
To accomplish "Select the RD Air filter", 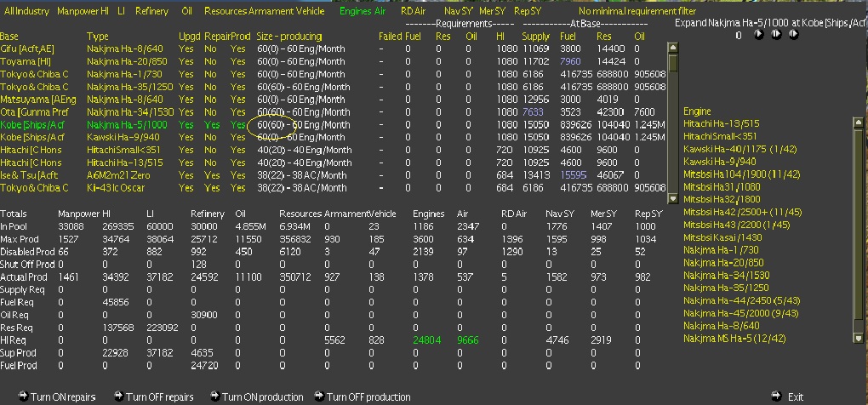I will click(x=414, y=11).
